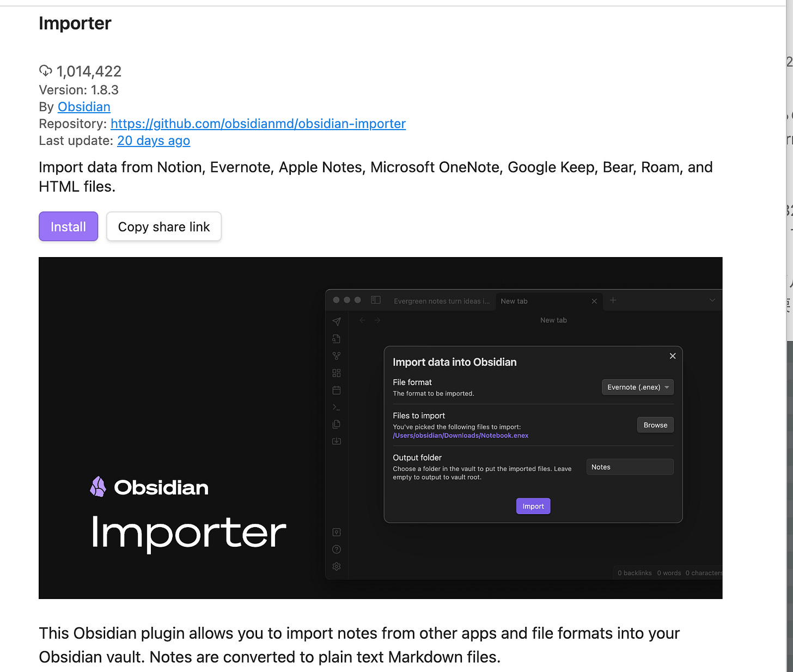Viewport: 793px width, 672px height.
Task: Click the '20 days ago' last update link
Action: [154, 140]
